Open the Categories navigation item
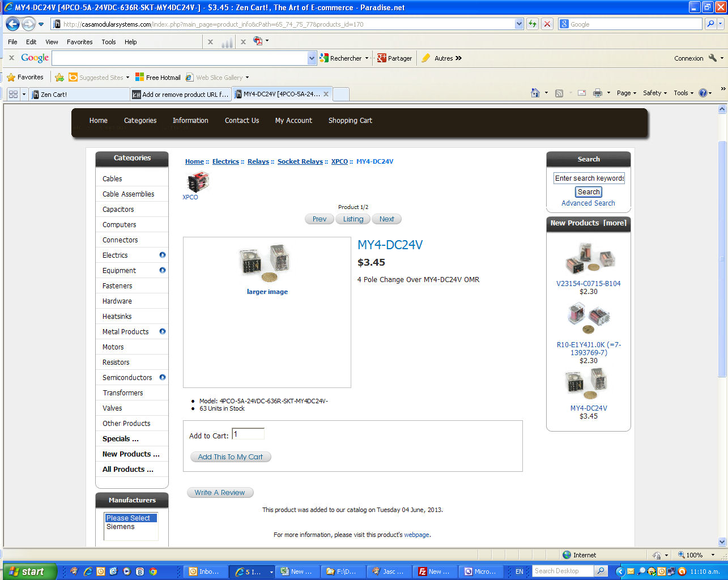 [x=140, y=121]
